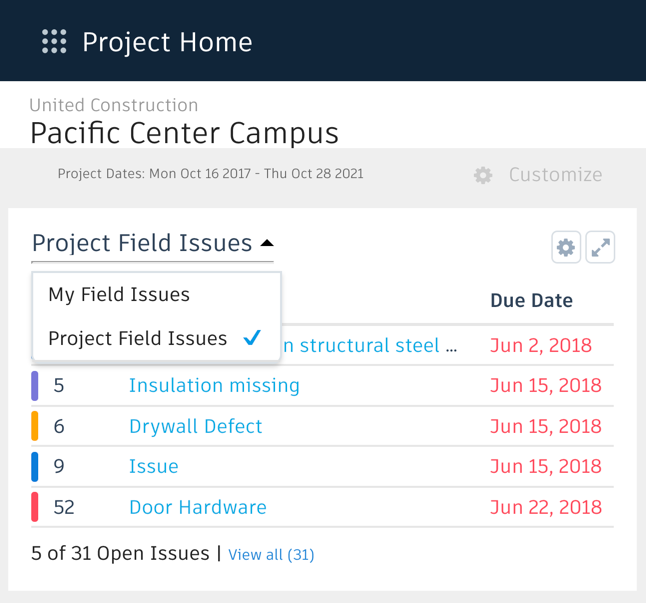Click the orange status marker for issue 6
This screenshot has height=603, width=646.
click(35, 426)
